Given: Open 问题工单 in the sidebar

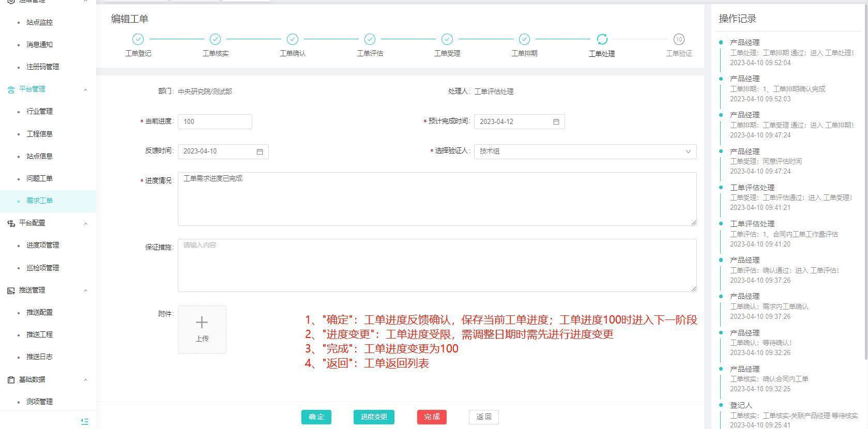Looking at the screenshot, I should 39,178.
